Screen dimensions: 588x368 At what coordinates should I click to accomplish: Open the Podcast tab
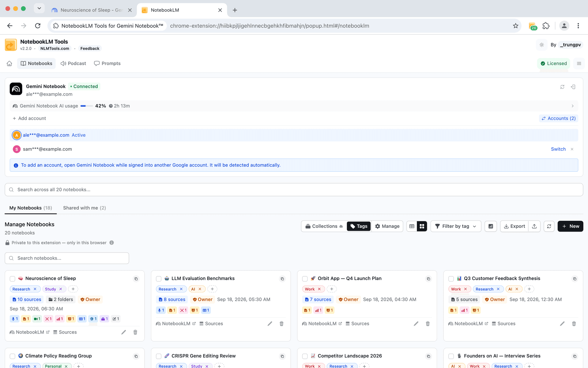[73, 63]
